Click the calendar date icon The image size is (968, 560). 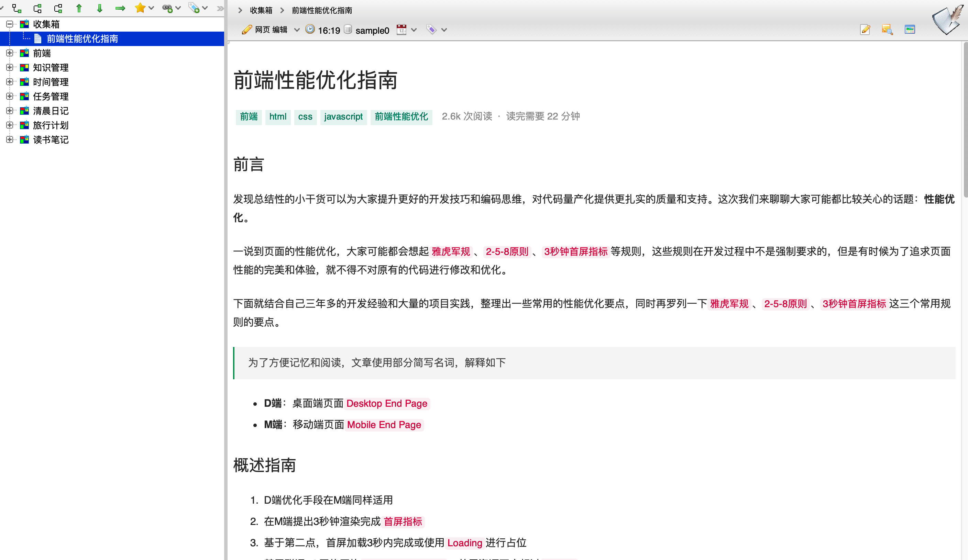coord(401,30)
